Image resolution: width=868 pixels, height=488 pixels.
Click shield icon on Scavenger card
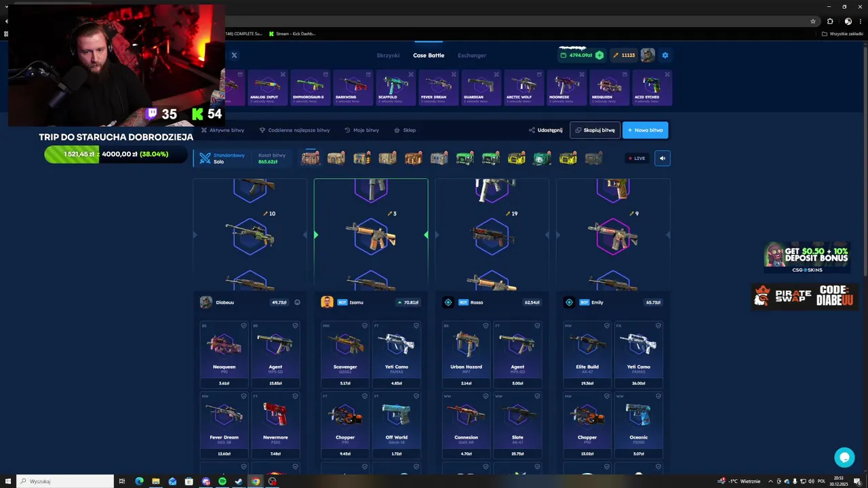tap(365, 326)
